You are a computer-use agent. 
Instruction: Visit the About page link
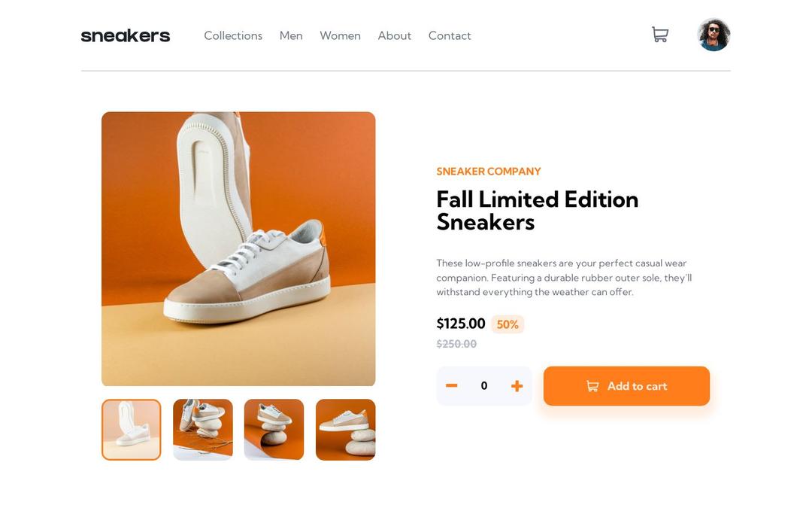[395, 36]
